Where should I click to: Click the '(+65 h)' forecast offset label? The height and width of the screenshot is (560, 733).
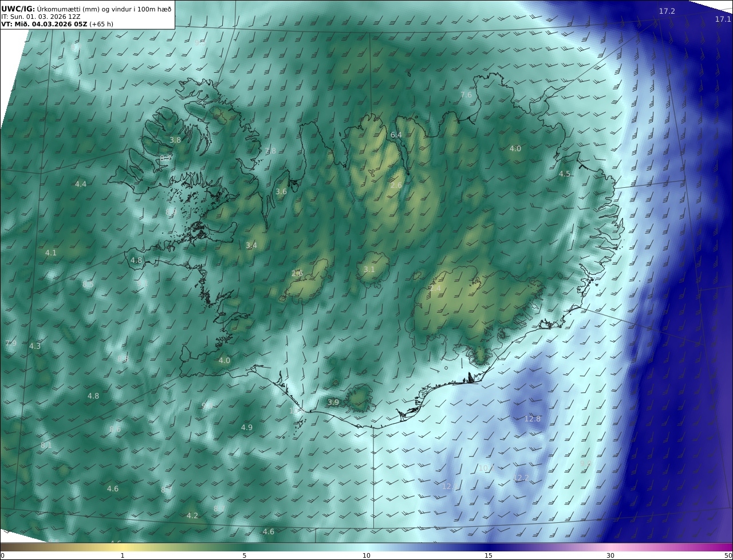coord(101,24)
